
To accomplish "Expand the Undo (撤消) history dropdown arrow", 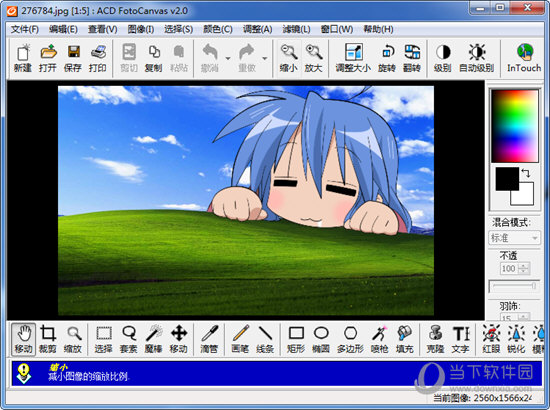I will pos(228,58).
